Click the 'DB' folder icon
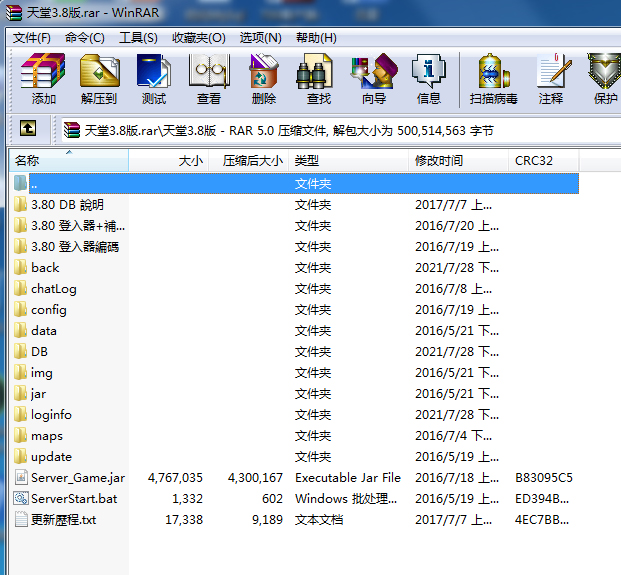This screenshot has height=575, width=621. (21, 352)
